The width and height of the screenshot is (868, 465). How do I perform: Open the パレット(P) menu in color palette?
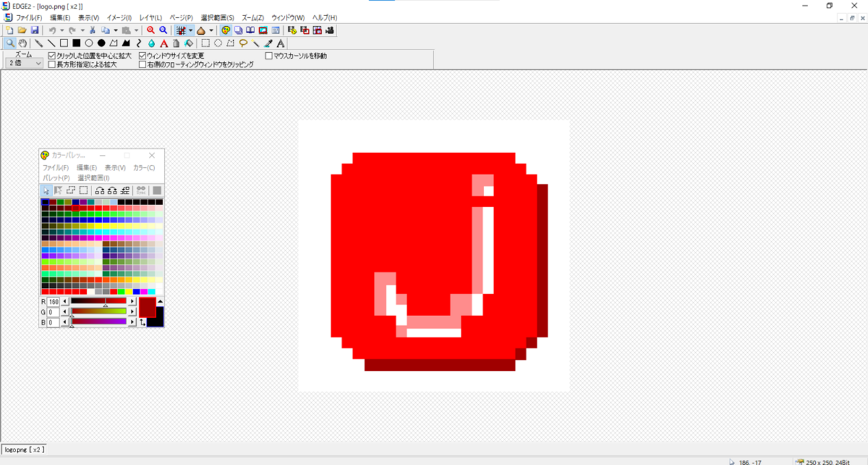(x=56, y=178)
